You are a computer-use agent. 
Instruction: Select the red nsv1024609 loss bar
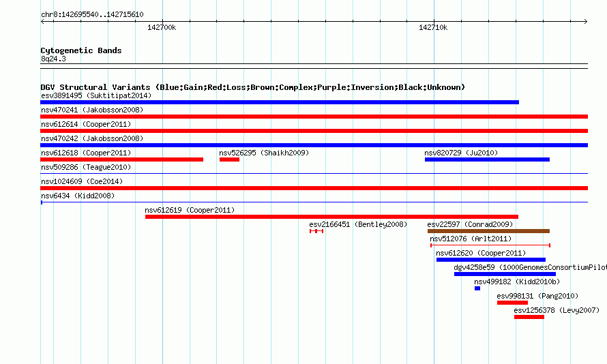pos(314,188)
